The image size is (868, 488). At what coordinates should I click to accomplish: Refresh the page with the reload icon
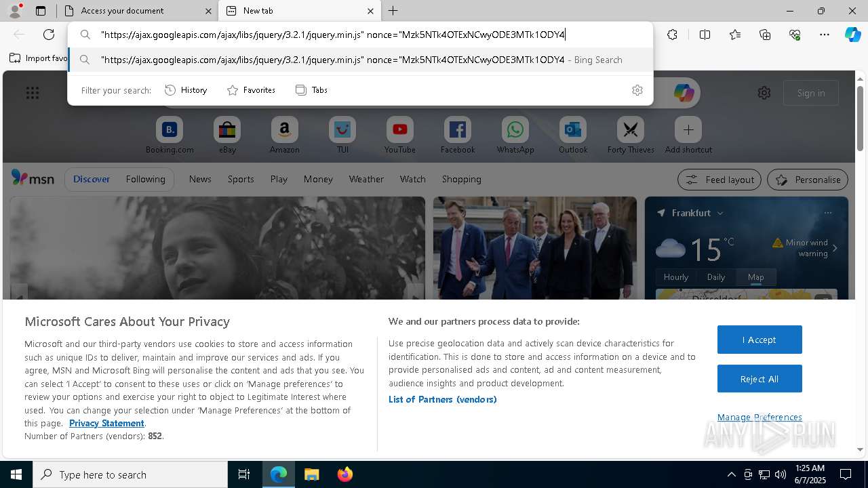49,35
